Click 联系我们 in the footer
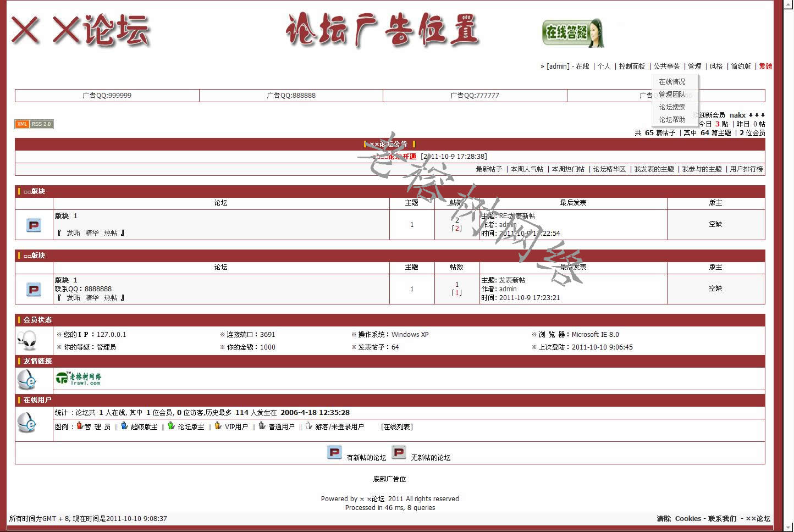The width and height of the screenshot is (794, 532). [722, 519]
